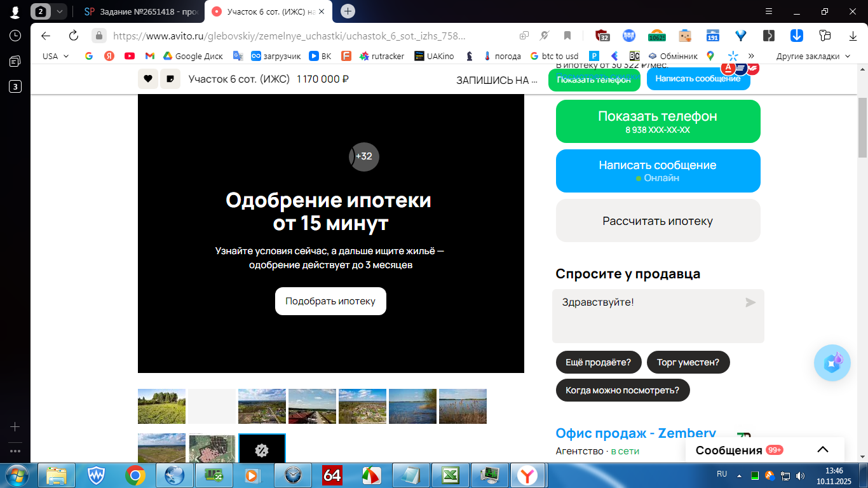Open the Google Диск bookmark
Screen dimensions: 868x488
[193, 56]
